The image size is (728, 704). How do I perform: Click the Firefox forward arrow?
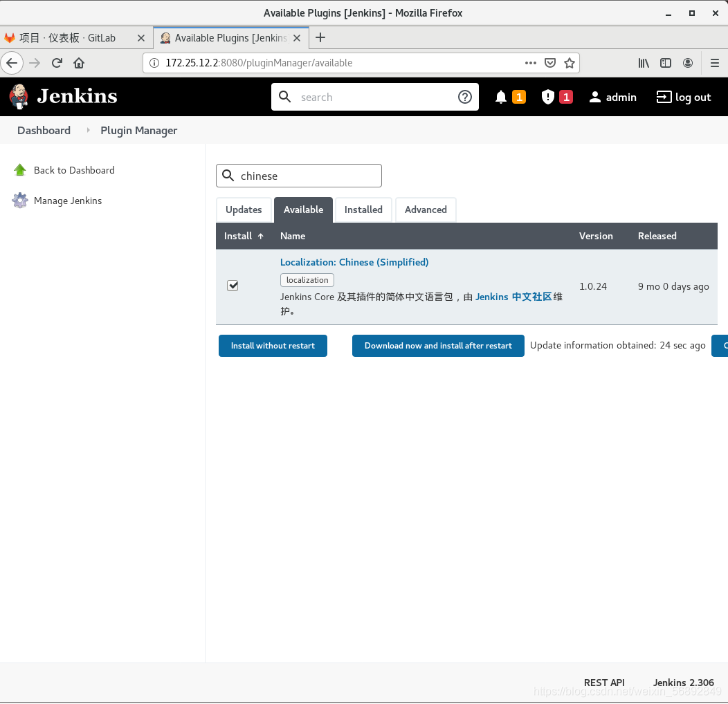click(35, 63)
